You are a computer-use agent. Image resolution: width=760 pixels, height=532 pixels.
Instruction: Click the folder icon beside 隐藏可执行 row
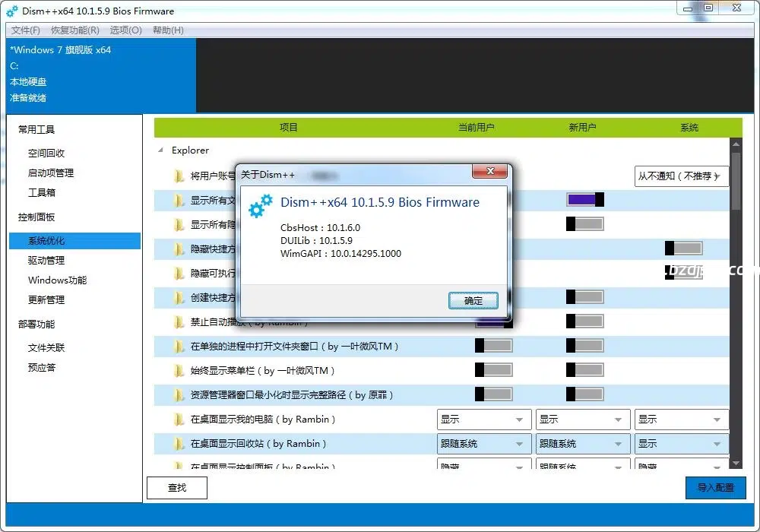pyautogui.click(x=179, y=274)
